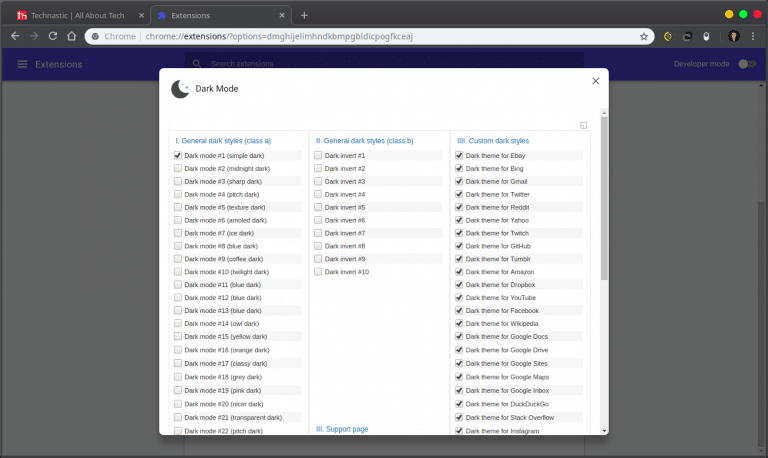This screenshot has width=768, height=458.
Task: Select the Dark mode #21 (transparent dark) label
Action: click(233, 417)
